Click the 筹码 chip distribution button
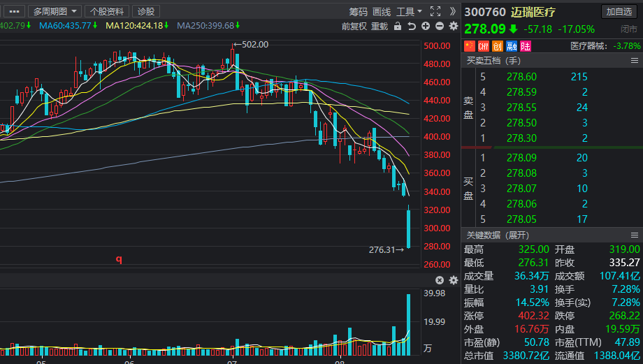 click(x=359, y=11)
